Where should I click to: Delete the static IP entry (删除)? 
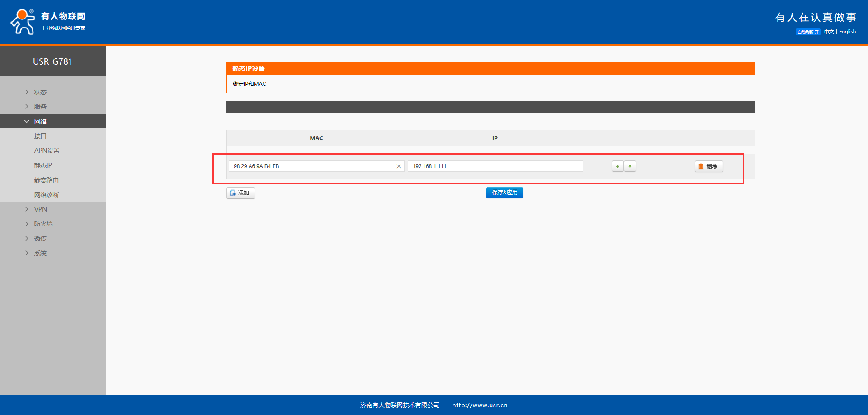pyautogui.click(x=708, y=166)
